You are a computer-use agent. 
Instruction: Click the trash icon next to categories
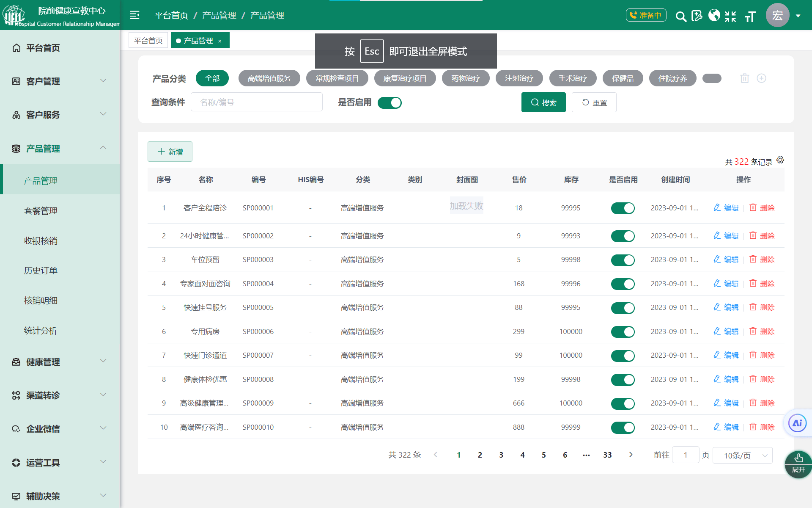(x=745, y=78)
